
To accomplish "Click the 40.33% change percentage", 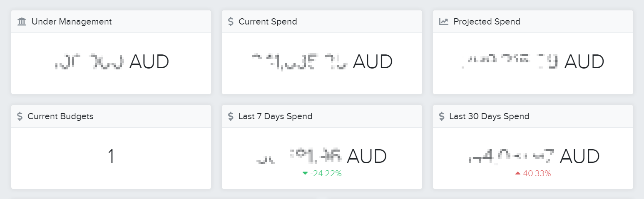I will [537, 174].
